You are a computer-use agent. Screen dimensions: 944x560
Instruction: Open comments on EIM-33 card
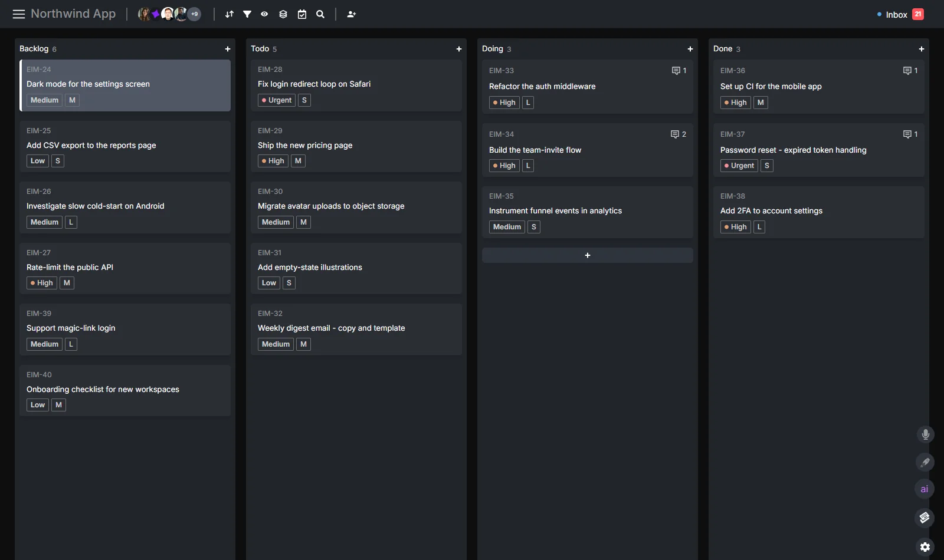click(x=679, y=71)
